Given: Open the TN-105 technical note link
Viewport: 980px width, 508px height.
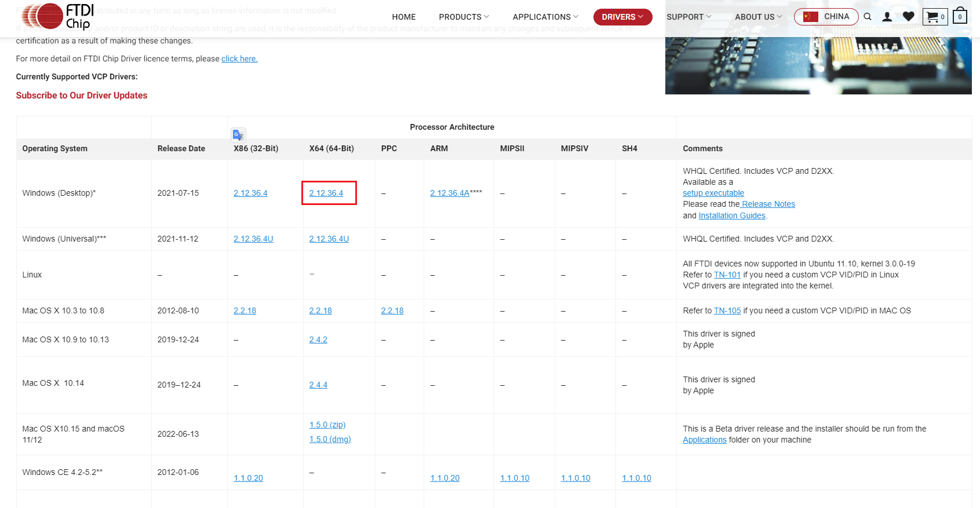Looking at the screenshot, I should 727,310.
